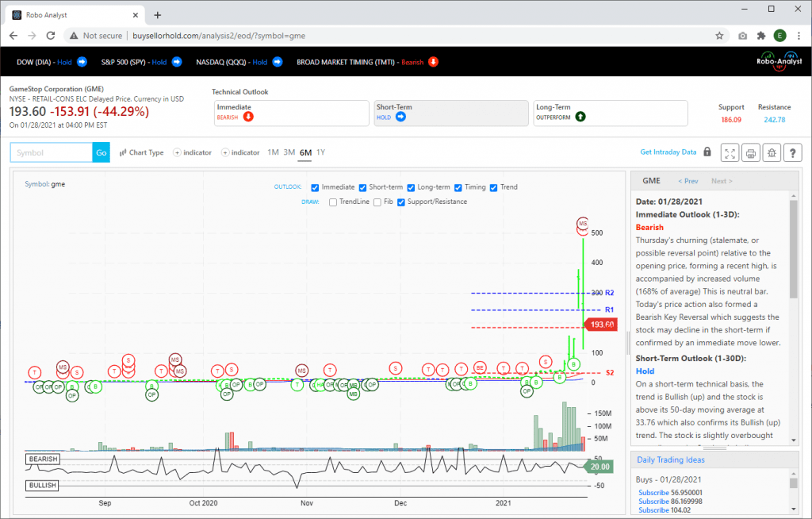The image size is (812, 519).
Task: Close the Robo Analyst tab
Action: tap(136, 15)
